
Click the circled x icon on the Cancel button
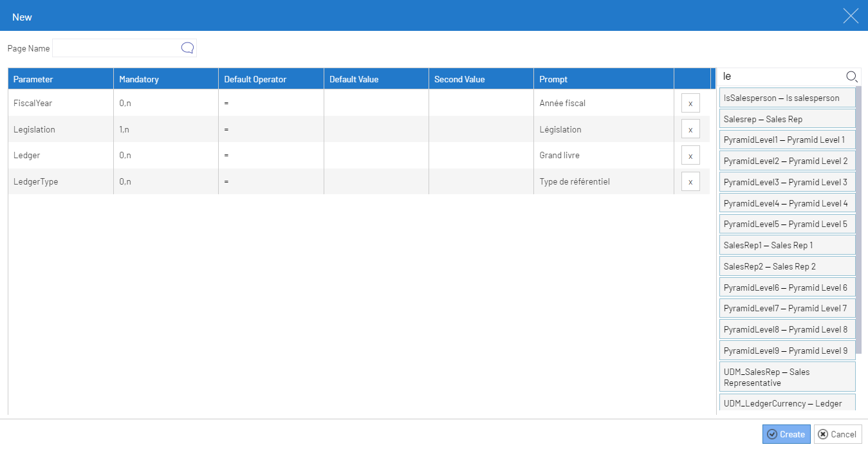tap(822, 434)
